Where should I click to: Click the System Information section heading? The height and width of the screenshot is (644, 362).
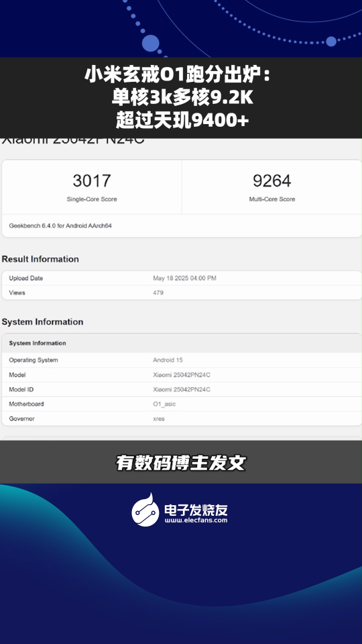click(42, 321)
